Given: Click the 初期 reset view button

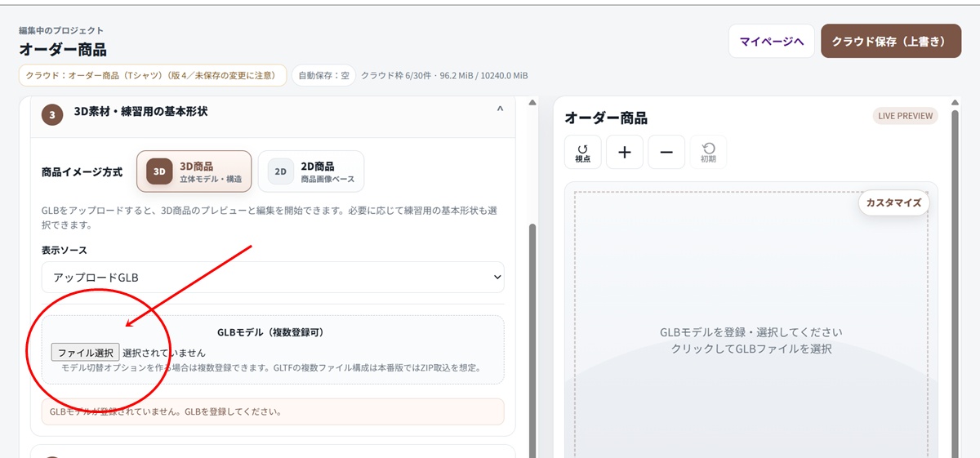Looking at the screenshot, I should coord(708,152).
